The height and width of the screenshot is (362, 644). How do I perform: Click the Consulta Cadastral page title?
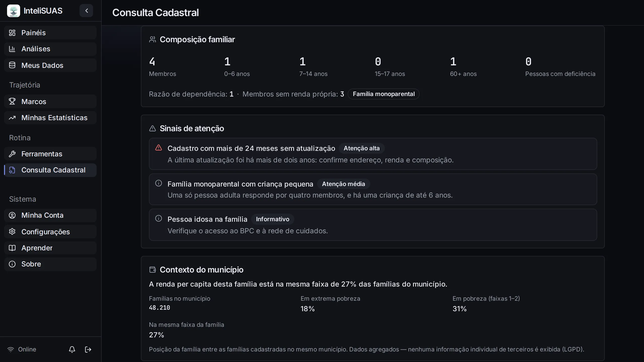click(x=155, y=13)
